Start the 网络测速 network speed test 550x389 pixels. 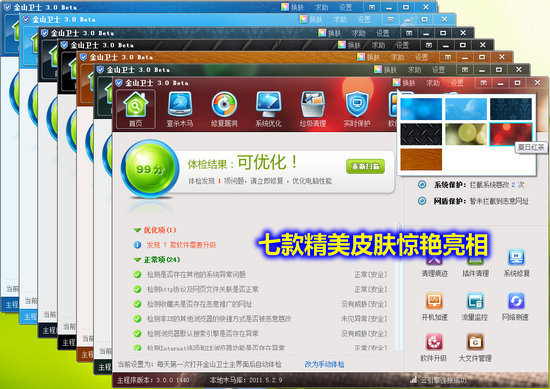pos(515,307)
